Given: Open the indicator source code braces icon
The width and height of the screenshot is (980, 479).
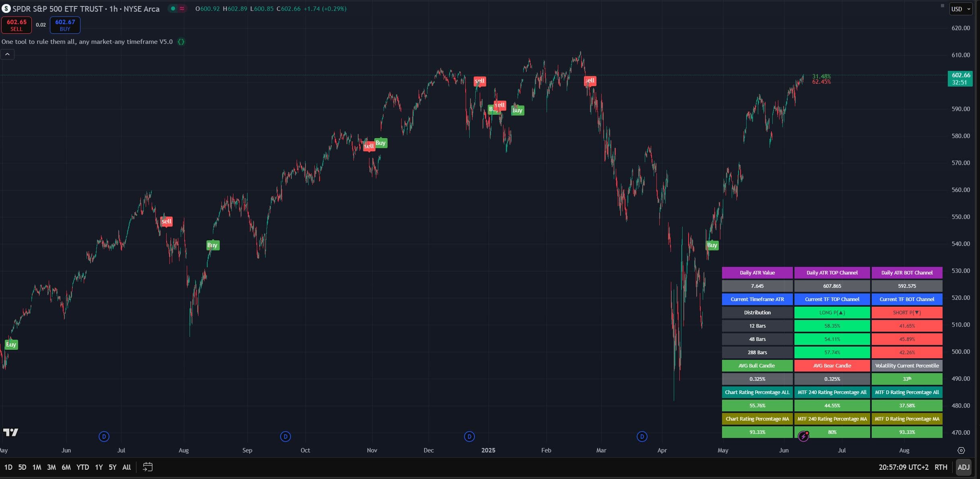Looking at the screenshot, I should [x=181, y=42].
